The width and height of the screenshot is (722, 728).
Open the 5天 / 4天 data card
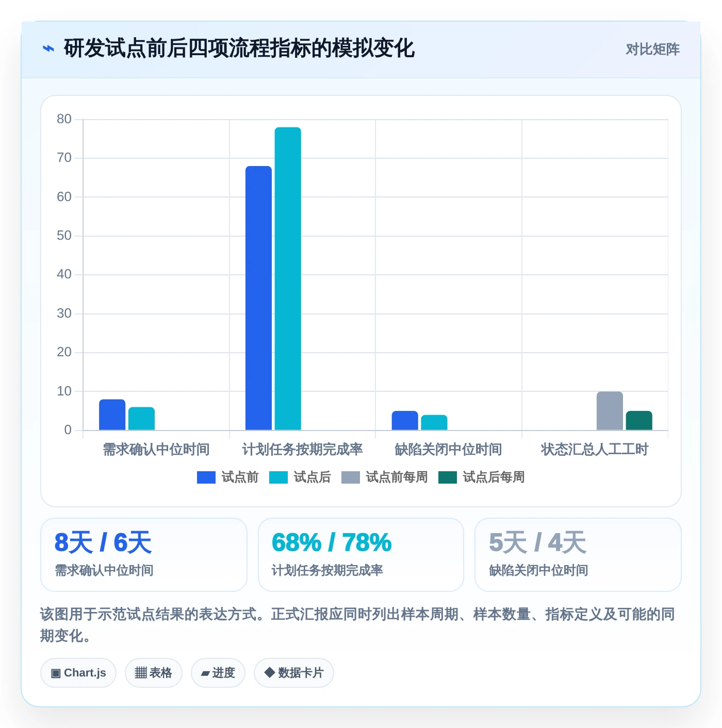[x=578, y=555]
